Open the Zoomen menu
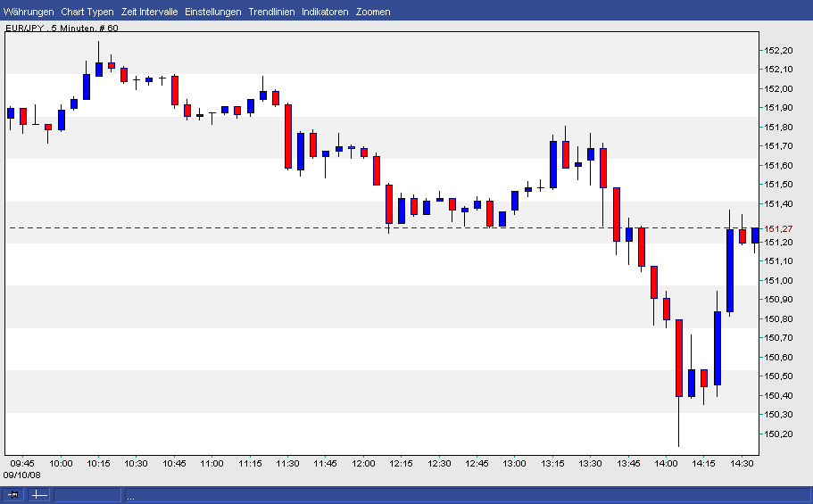The image size is (813, 504). (373, 12)
